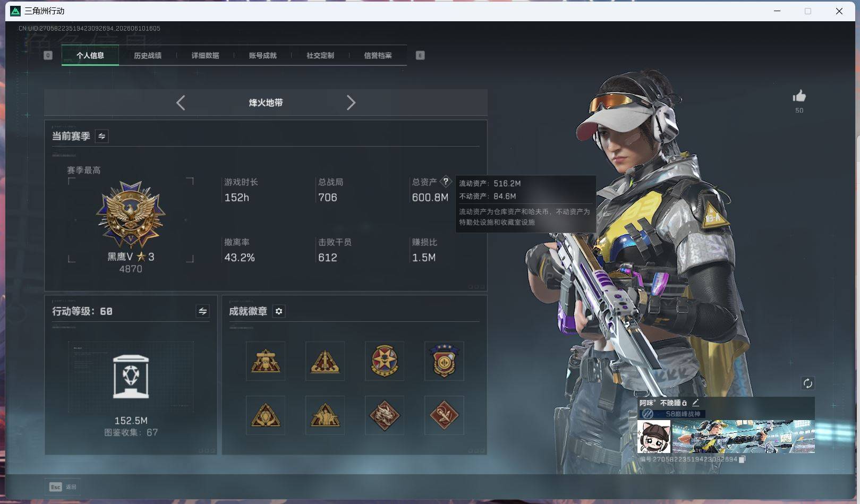Click the rotate character refresh icon
Viewport: 860px width, 504px height.
click(x=807, y=383)
